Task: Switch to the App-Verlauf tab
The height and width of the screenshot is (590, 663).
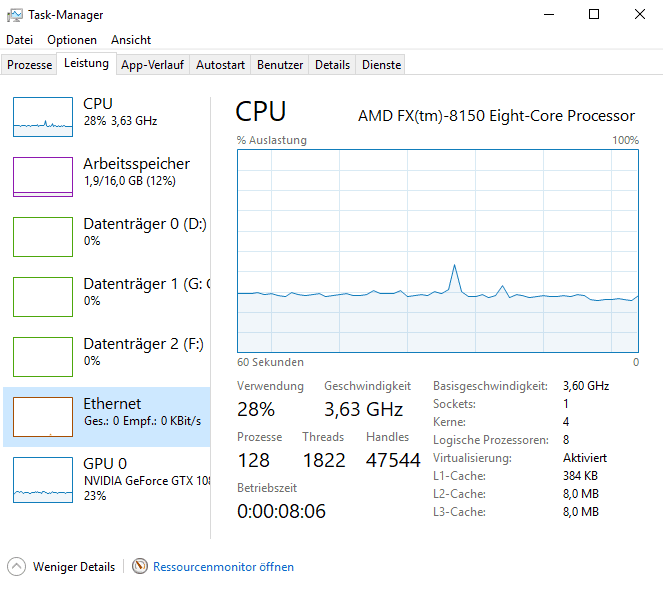Action: [153, 65]
